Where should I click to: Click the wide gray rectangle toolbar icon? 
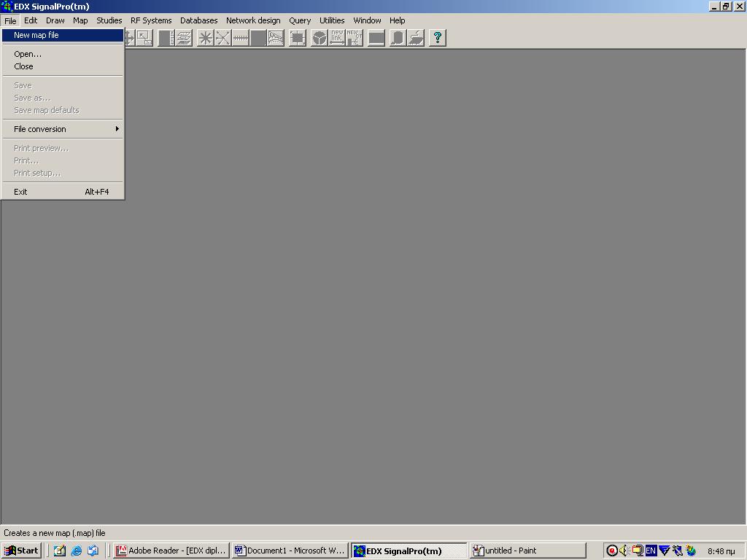(x=376, y=38)
